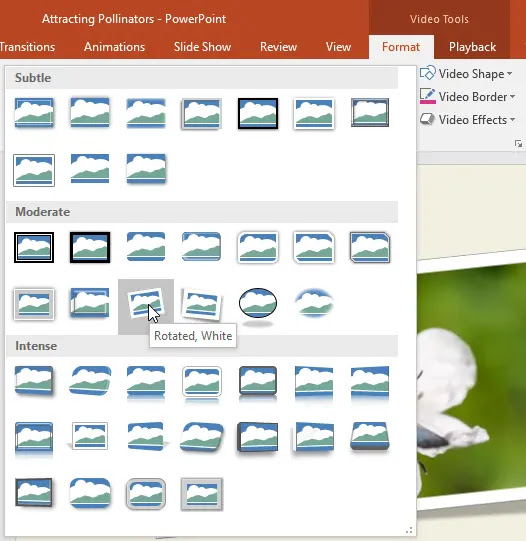Select first style in Intense first row

[34, 380]
